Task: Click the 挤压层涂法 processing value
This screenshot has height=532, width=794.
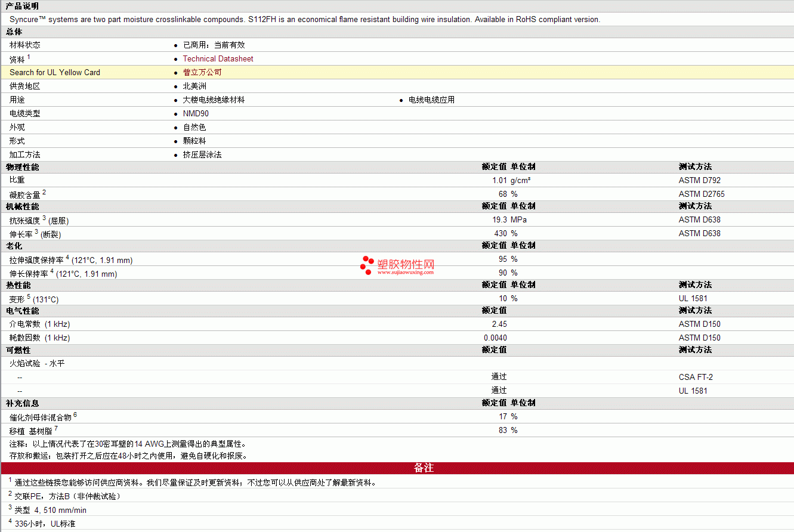Action: point(202,154)
